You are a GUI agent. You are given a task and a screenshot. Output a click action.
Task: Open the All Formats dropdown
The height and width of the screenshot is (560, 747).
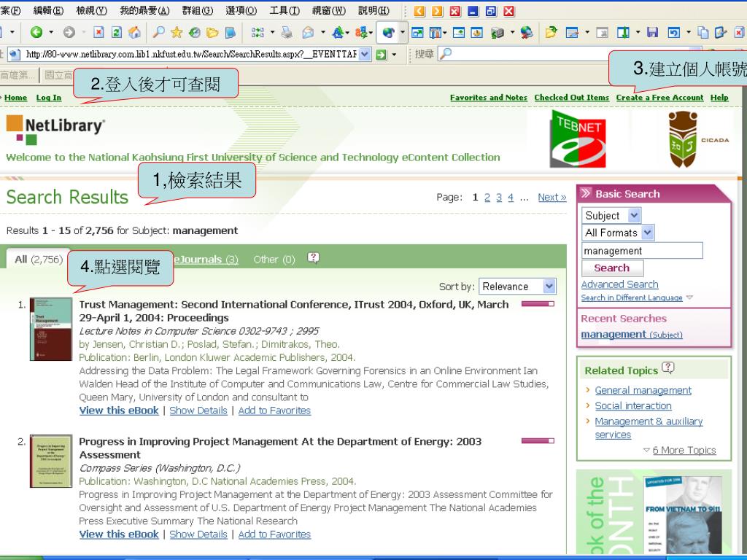point(618,233)
